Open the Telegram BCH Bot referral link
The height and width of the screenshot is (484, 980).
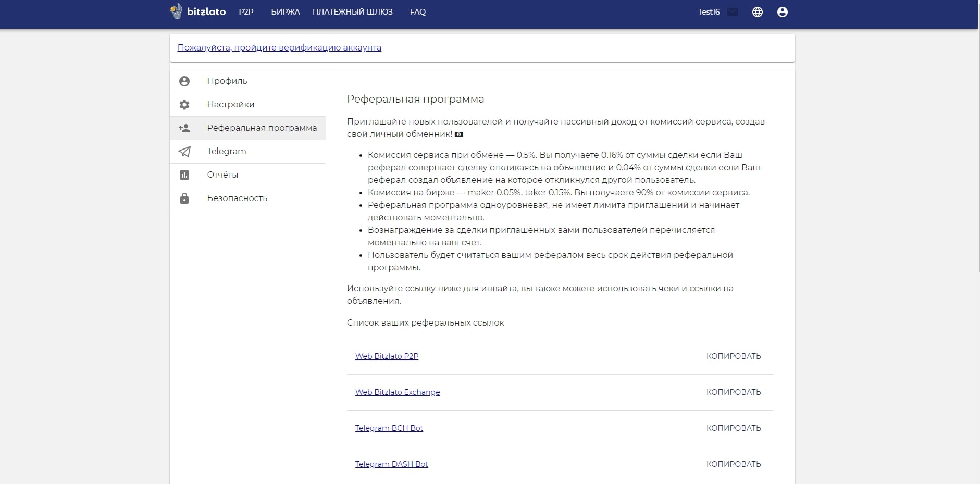coord(389,428)
